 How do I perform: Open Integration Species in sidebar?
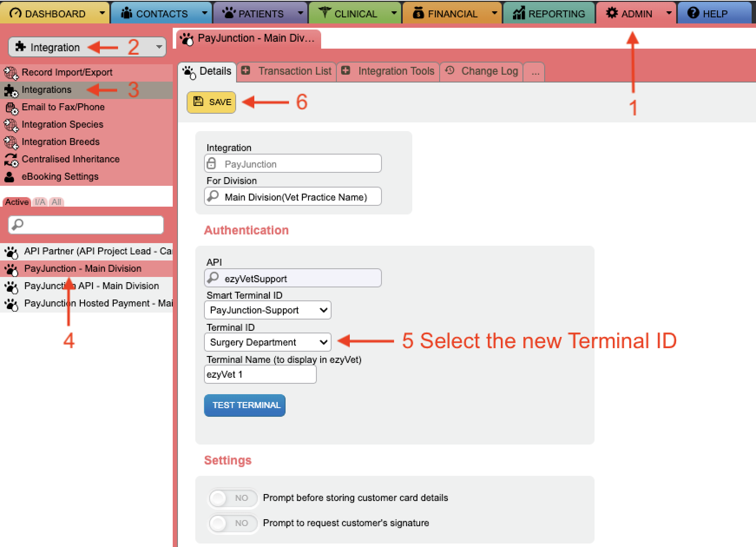pos(86,125)
